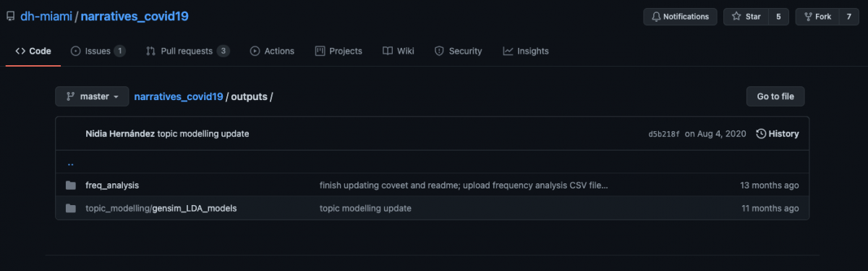Click the Star icon button
The width and height of the screenshot is (868, 271).
tap(745, 17)
